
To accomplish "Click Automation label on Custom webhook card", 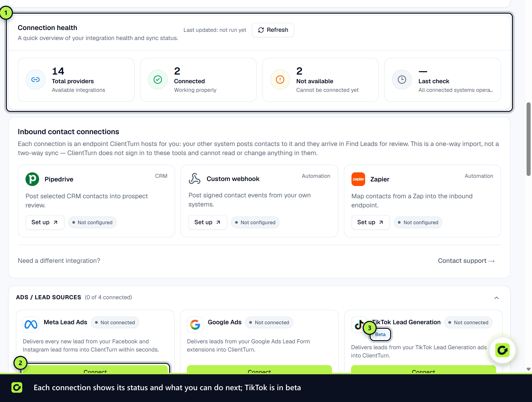I will (x=316, y=176).
